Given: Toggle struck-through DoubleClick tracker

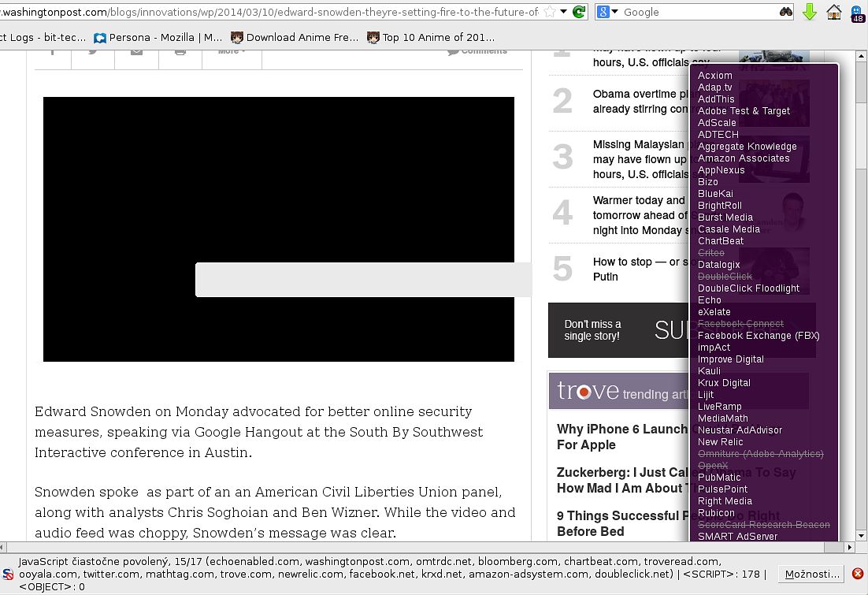Looking at the screenshot, I should [x=725, y=277].
